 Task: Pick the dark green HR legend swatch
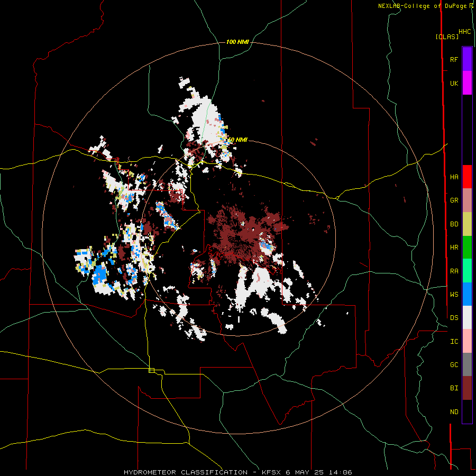(x=467, y=248)
